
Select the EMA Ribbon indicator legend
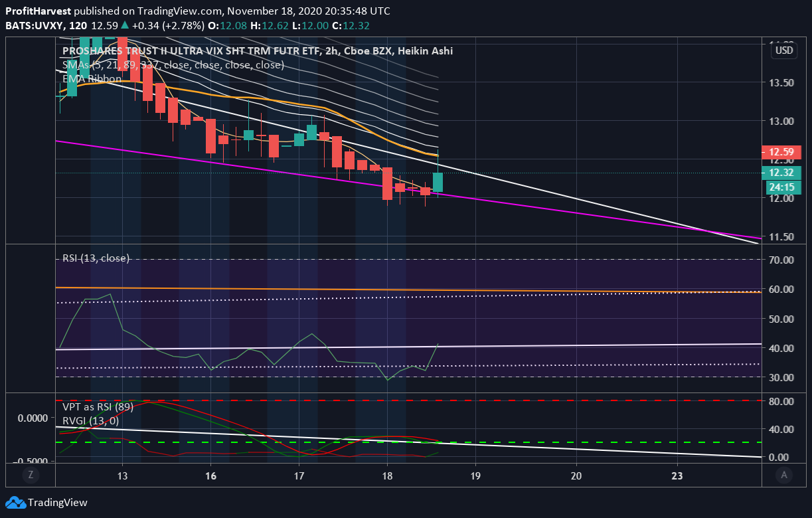pos(92,79)
